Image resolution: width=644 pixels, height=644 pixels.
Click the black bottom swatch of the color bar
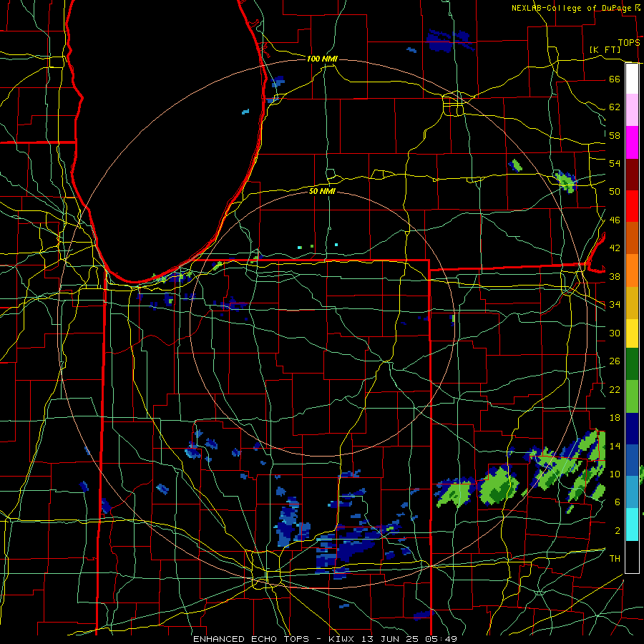click(x=632, y=557)
